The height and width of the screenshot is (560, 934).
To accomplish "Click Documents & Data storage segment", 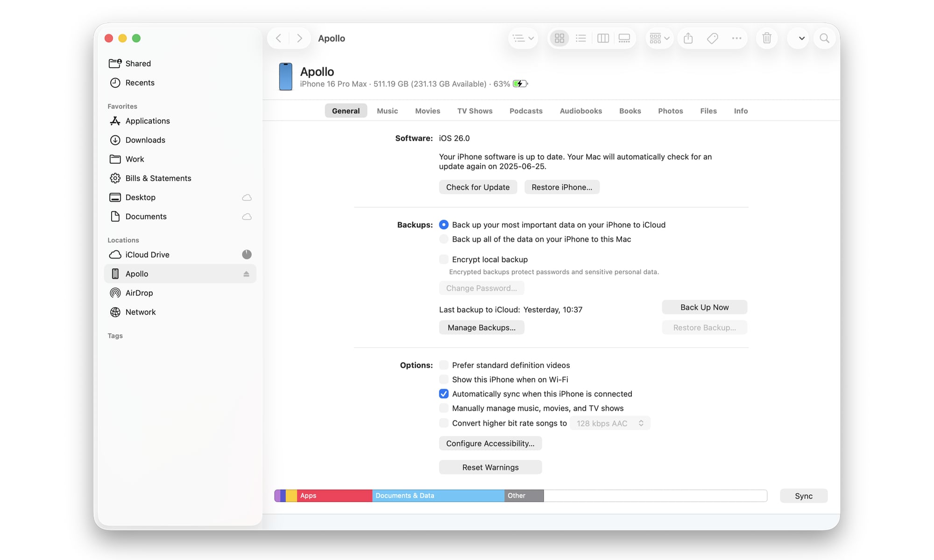I will (438, 496).
